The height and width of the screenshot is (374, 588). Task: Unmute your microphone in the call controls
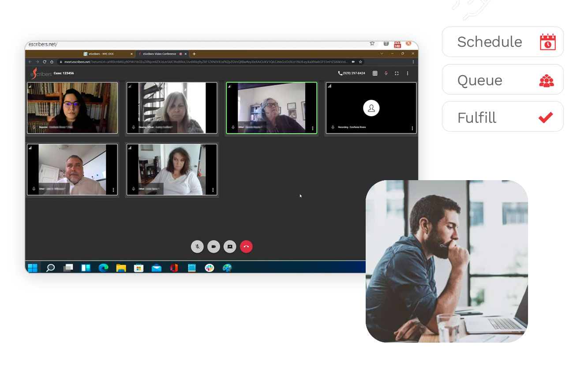(197, 246)
